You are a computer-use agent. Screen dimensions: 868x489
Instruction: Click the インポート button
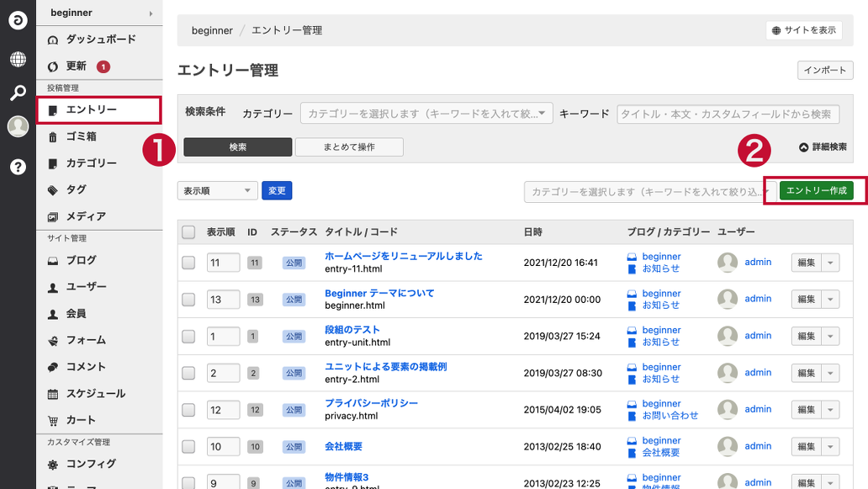coord(824,71)
